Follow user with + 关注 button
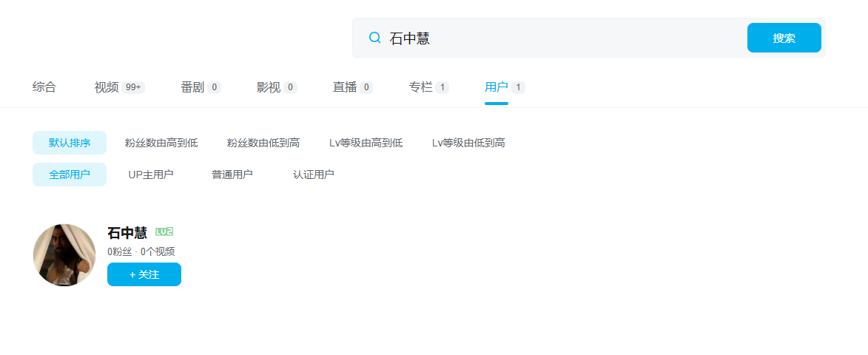The image size is (868, 355). (144, 274)
